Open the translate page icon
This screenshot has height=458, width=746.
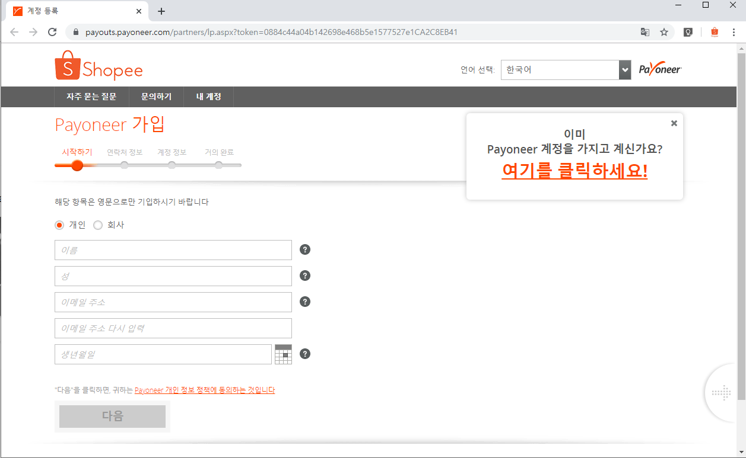(x=645, y=32)
